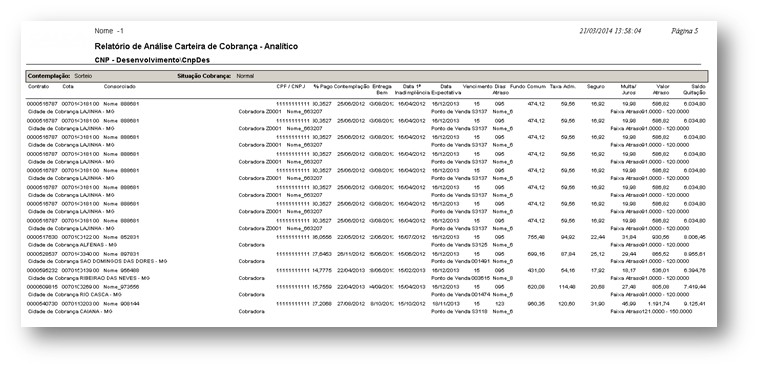Click 'Cidade de Cobrança ALFENAS - MG'
Viewport: 759px width, 369px height.
(x=74, y=245)
